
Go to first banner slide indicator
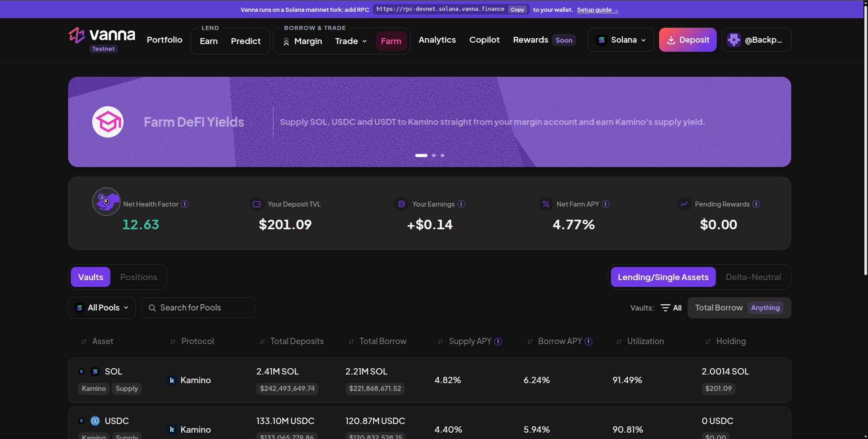click(x=421, y=155)
